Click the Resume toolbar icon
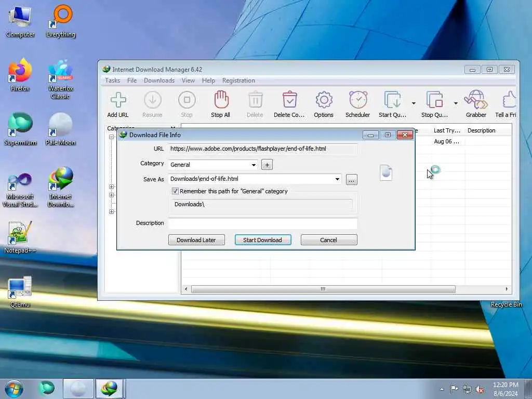The image size is (532, 399). click(152, 104)
